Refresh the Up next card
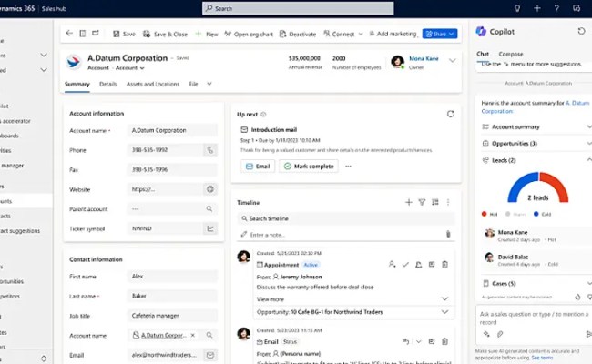Screen dimensions: 592x364 click(451, 114)
